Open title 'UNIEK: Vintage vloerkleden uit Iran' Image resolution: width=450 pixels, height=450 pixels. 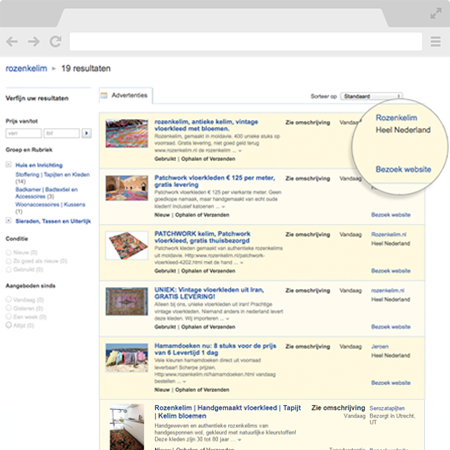tap(209, 293)
